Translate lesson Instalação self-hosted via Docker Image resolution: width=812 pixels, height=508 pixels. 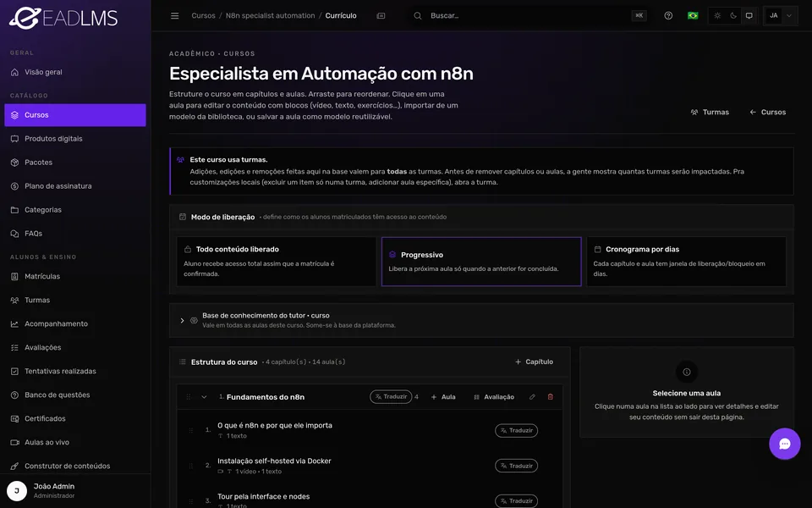(x=516, y=466)
